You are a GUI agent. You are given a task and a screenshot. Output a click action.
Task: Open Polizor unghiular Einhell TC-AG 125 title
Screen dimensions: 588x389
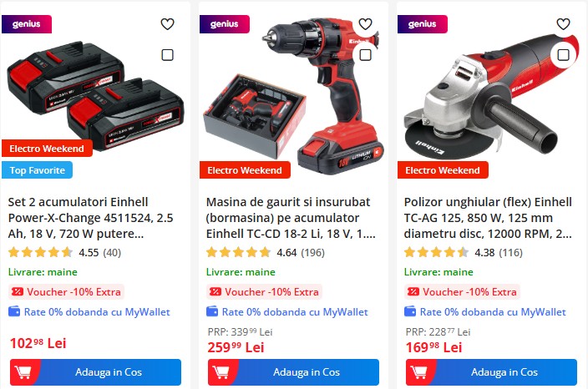488,218
